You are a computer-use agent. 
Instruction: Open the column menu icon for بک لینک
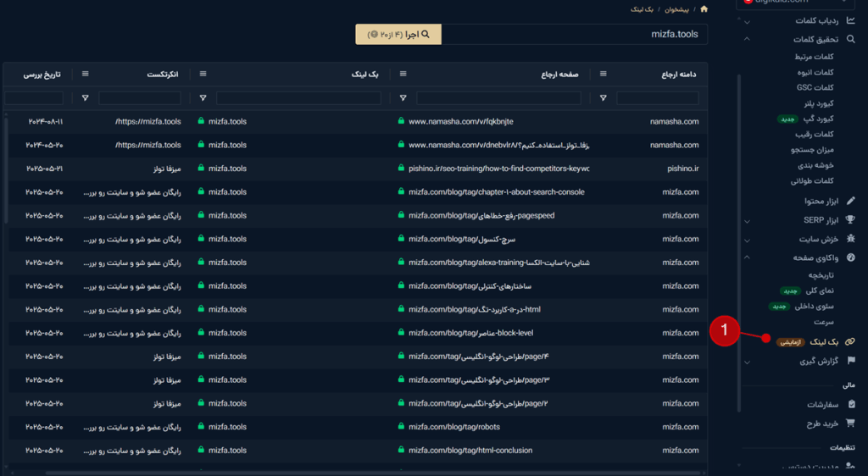[x=203, y=75]
